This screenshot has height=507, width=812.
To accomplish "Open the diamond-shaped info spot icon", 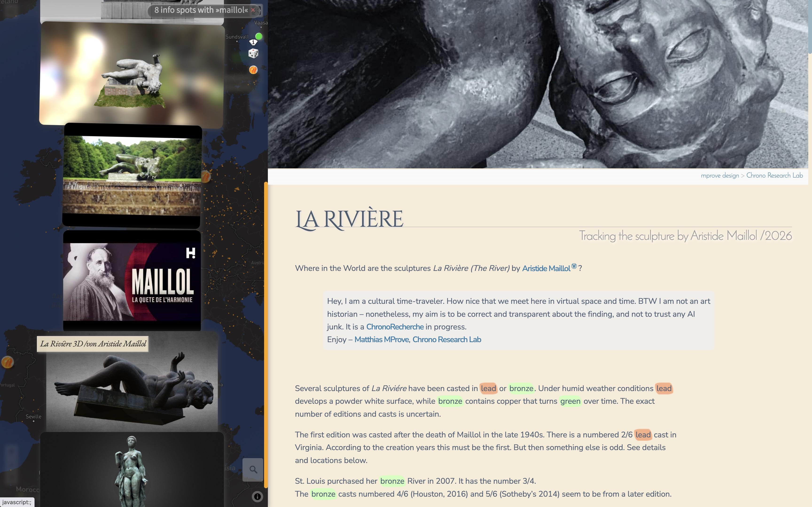I will coord(253,42).
